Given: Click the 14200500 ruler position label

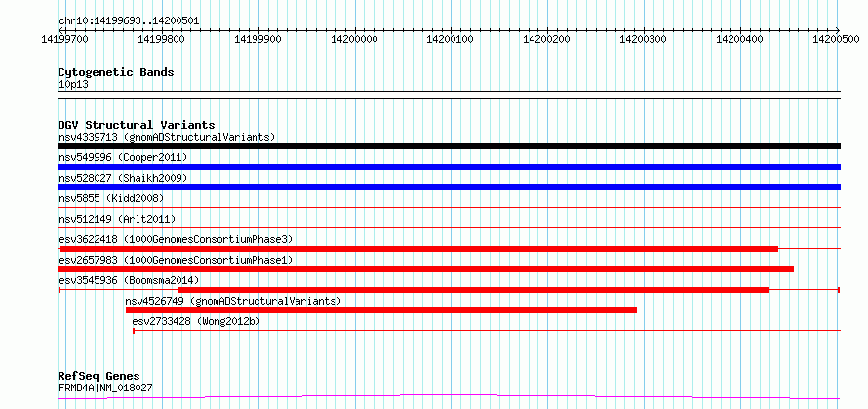Looking at the screenshot, I should (x=836, y=39).
